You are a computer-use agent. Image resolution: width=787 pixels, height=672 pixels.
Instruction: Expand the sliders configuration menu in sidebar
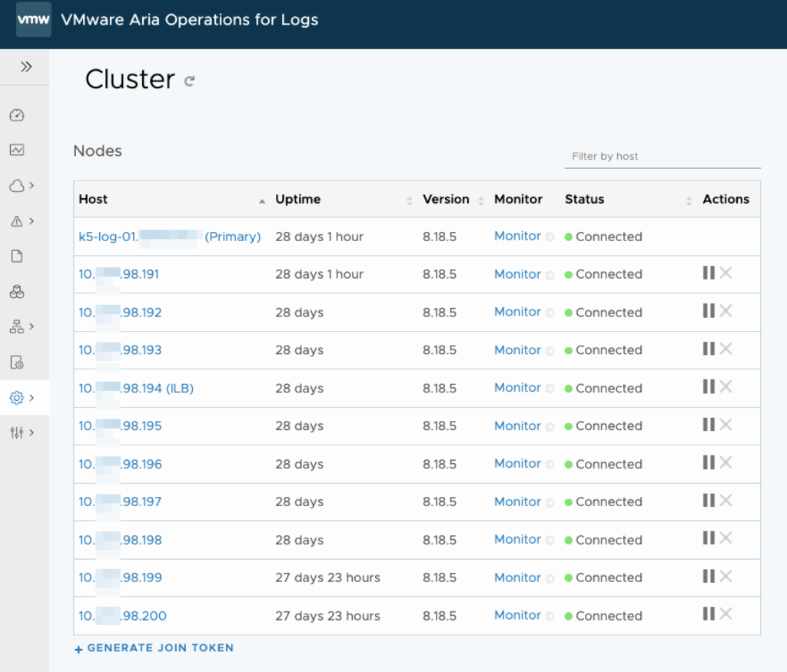click(x=22, y=433)
